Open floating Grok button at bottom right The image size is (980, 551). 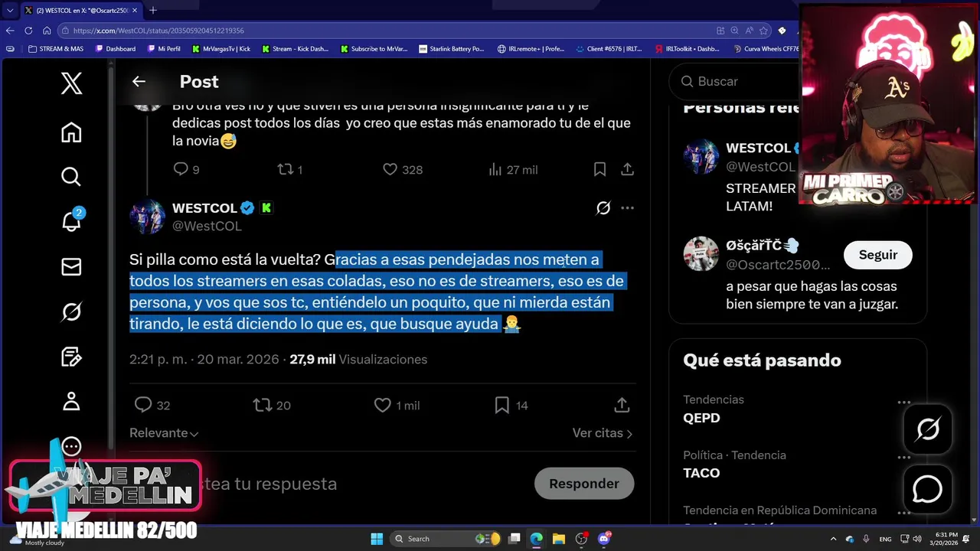click(928, 429)
